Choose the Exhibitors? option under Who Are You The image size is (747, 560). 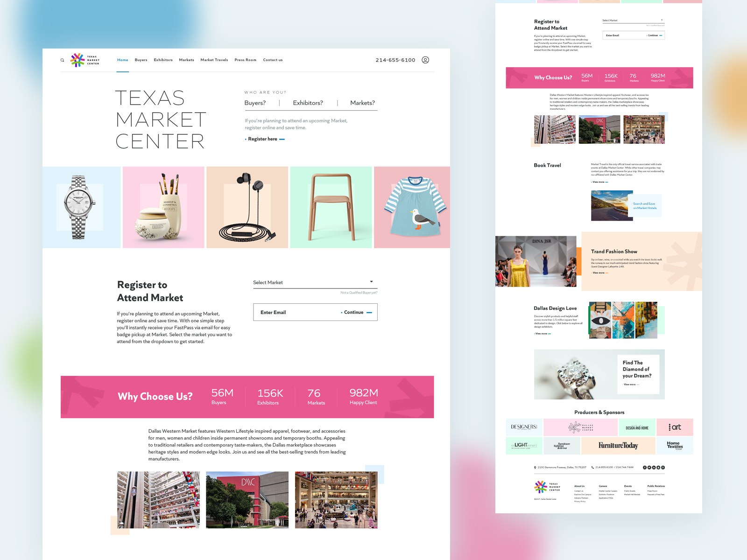click(307, 103)
